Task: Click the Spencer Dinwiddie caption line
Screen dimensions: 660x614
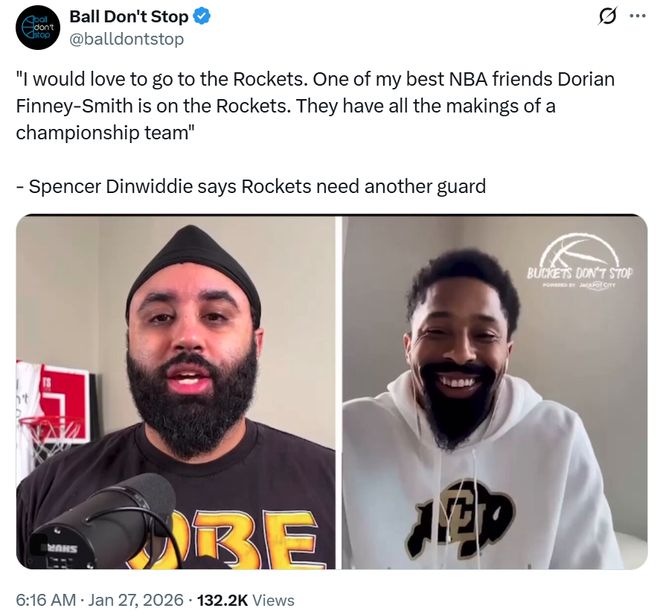Action: [251, 186]
